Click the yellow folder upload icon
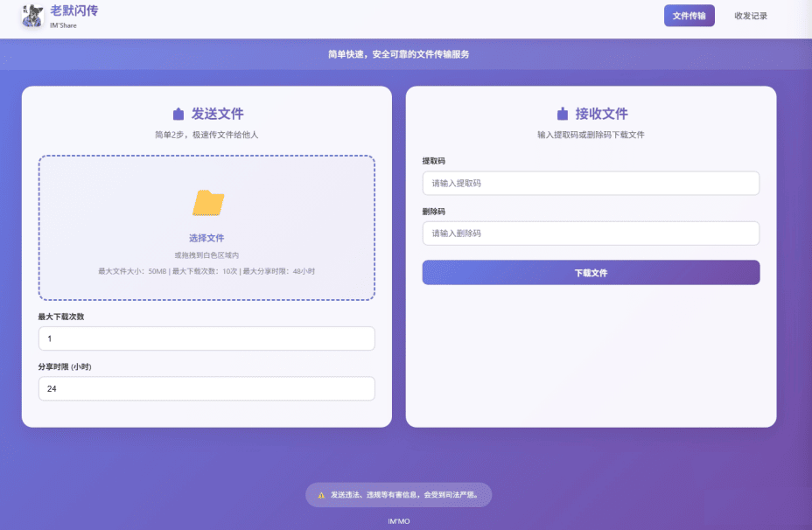The width and height of the screenshot is (812, 530). click(207, 203)
